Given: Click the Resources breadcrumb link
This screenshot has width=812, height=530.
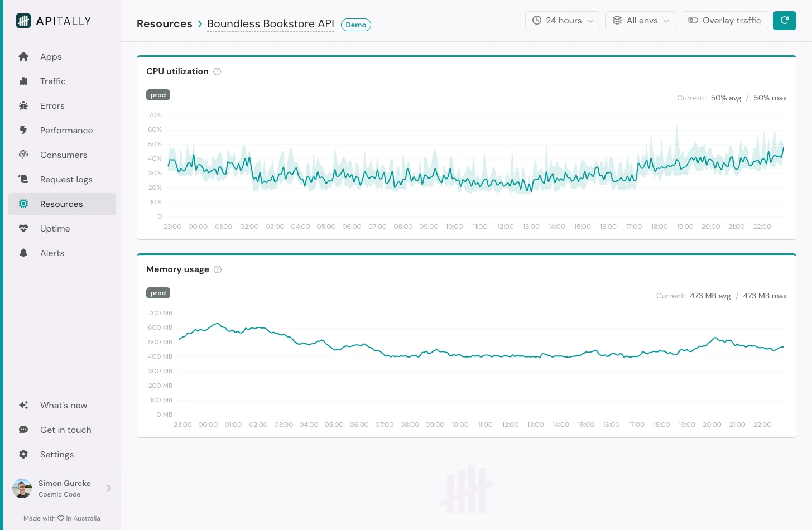Looking at the screenshot, I should coord(164,23).
